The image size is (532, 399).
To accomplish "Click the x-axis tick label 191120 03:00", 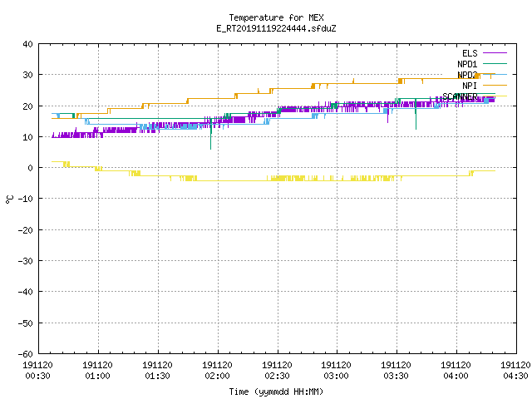I will pyautogui.click(x=336, y=371).
